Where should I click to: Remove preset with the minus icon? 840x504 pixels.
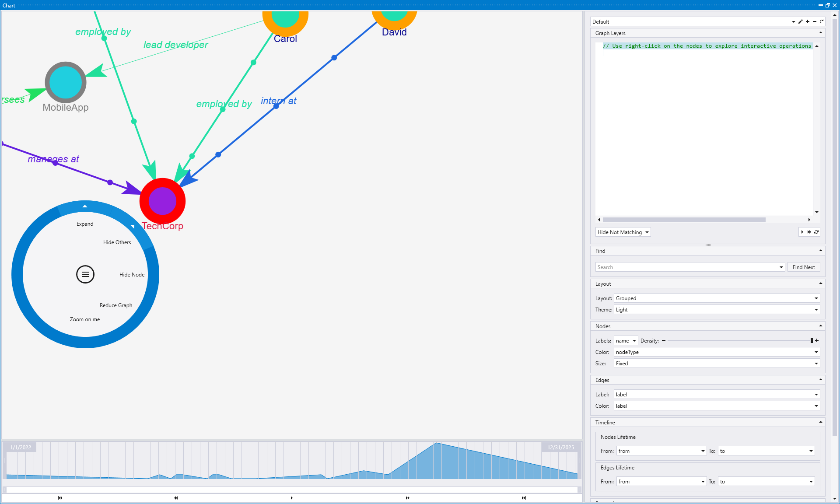tap(815, 21)
